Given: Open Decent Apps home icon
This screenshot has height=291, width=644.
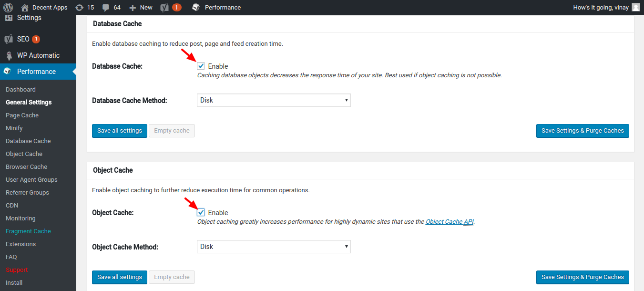Looking at the screenshot, I should pyautogui.click(x=25, y=8).
